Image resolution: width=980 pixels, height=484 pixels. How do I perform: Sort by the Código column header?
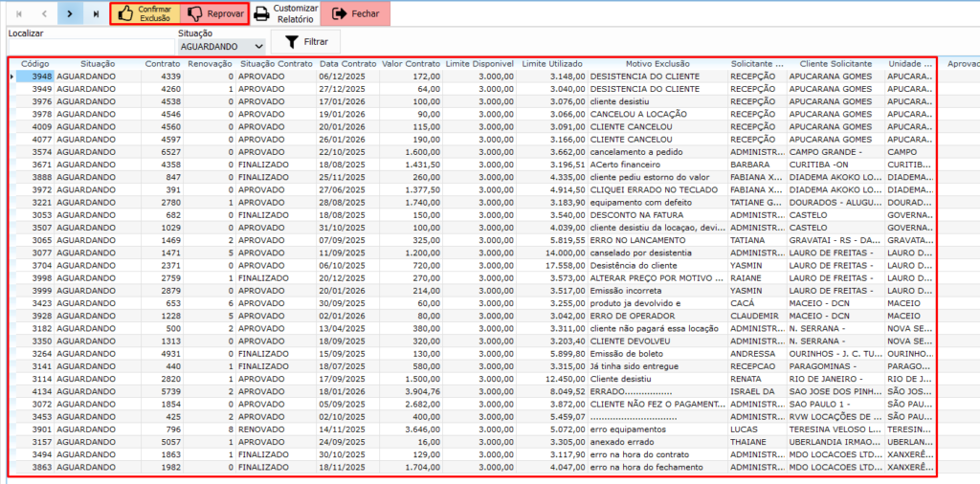[35, 63]
